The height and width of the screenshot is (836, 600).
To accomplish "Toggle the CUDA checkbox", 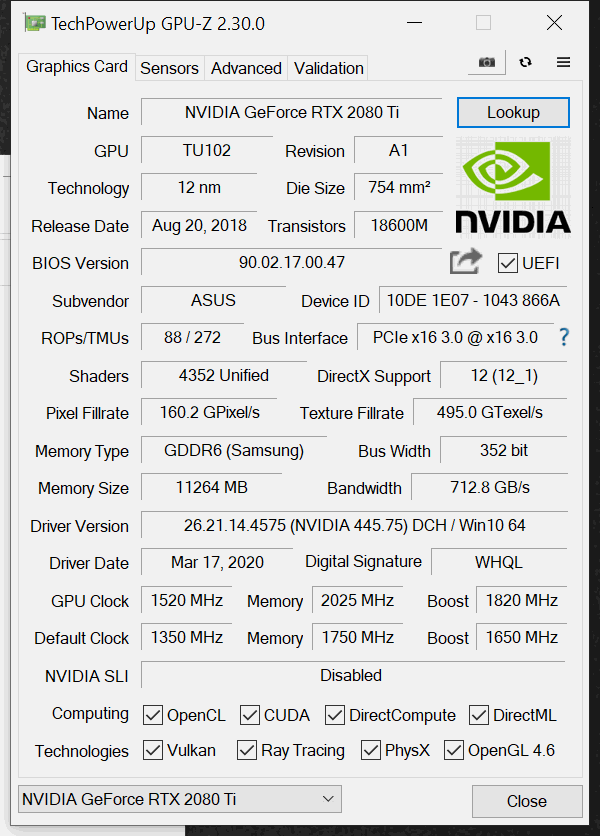I will pos(250,715).
